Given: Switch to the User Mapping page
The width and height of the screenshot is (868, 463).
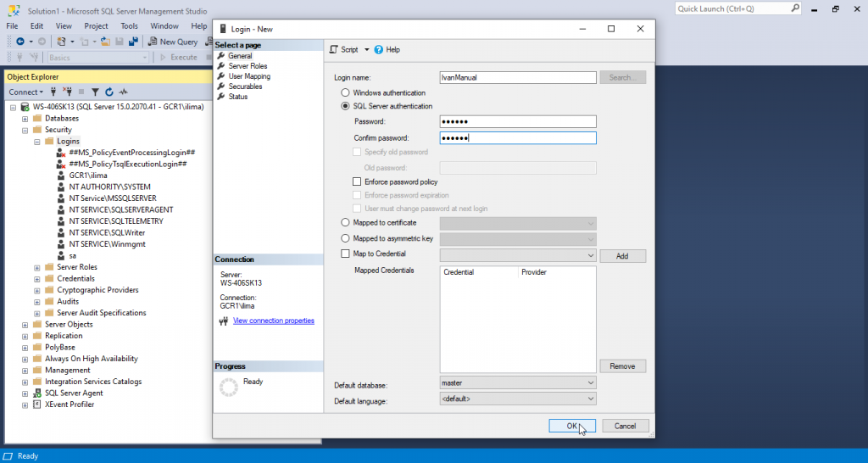Looking at the screenshot, I should point(249,76).
